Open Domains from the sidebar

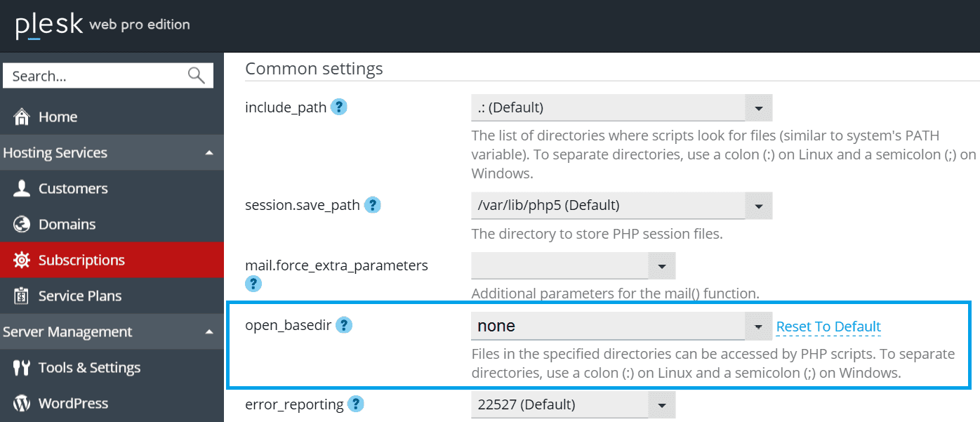coord(67,225)
